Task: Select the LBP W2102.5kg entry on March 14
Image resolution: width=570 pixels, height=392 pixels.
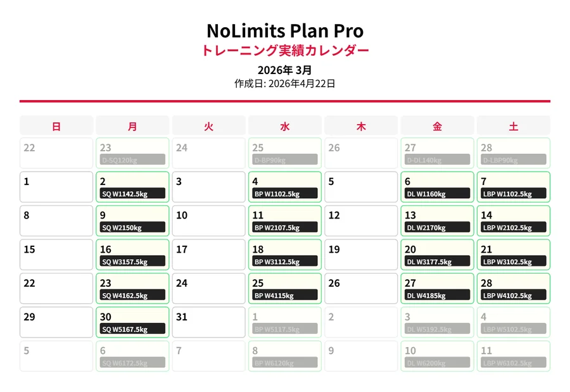Action: [513, 227]
